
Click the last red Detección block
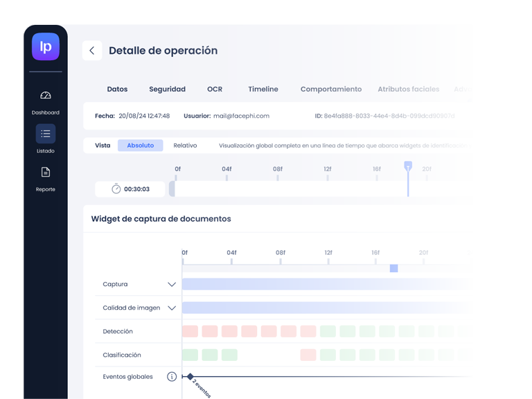tap(308, 332)
